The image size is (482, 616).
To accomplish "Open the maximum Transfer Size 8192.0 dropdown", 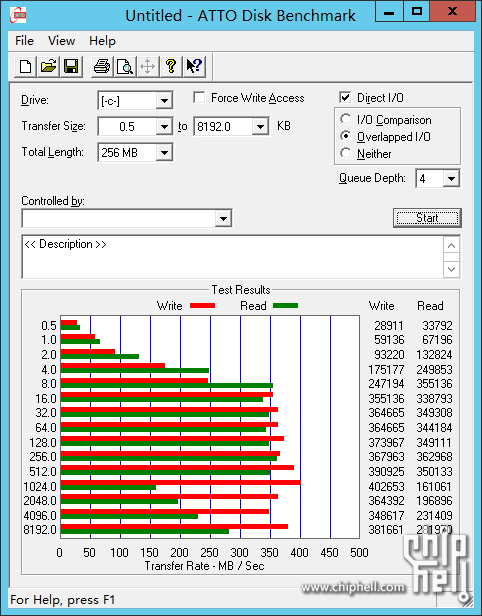I will [260, 126].
